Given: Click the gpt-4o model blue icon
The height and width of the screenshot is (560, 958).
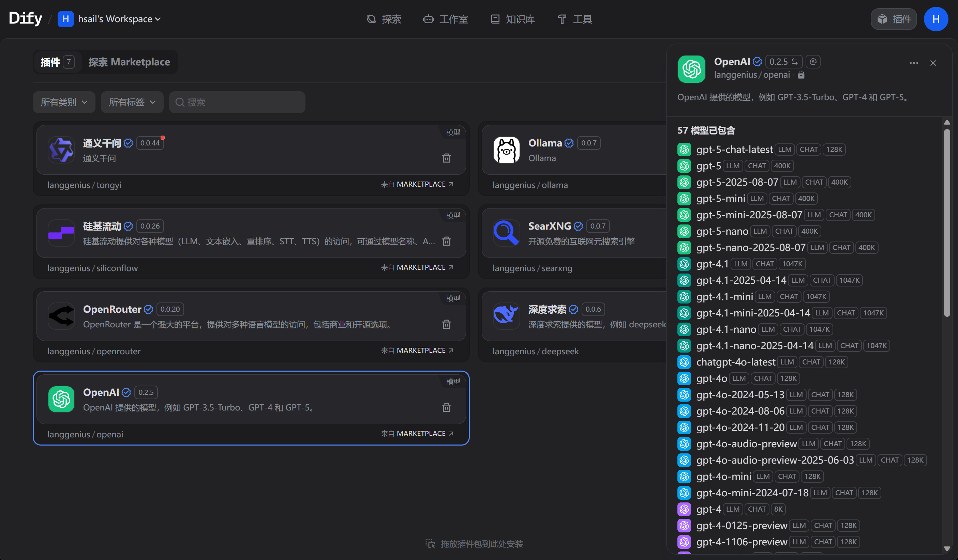Looking at the screenshot, I should [684, 378].
